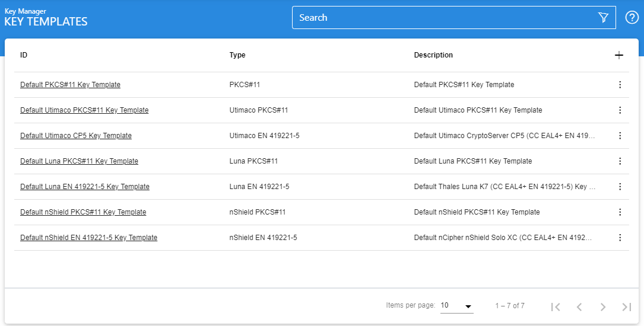Open actions menu for Default PKCS#11 Key Template

(x=620, y=85)
